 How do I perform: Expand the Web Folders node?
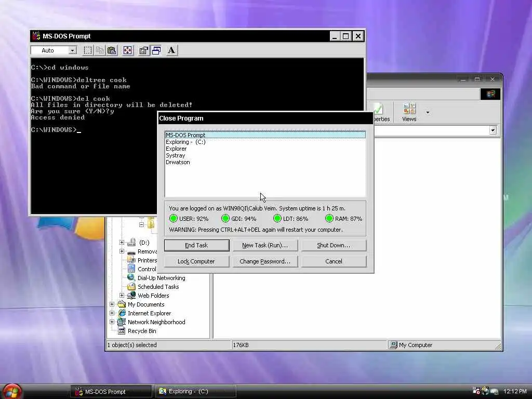(x=122, y=295)
